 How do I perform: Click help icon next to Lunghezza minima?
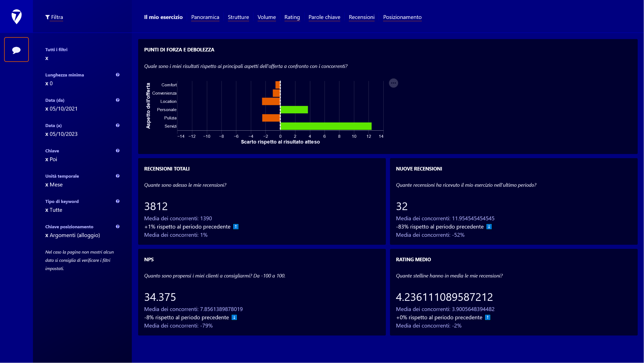(118, 75)
